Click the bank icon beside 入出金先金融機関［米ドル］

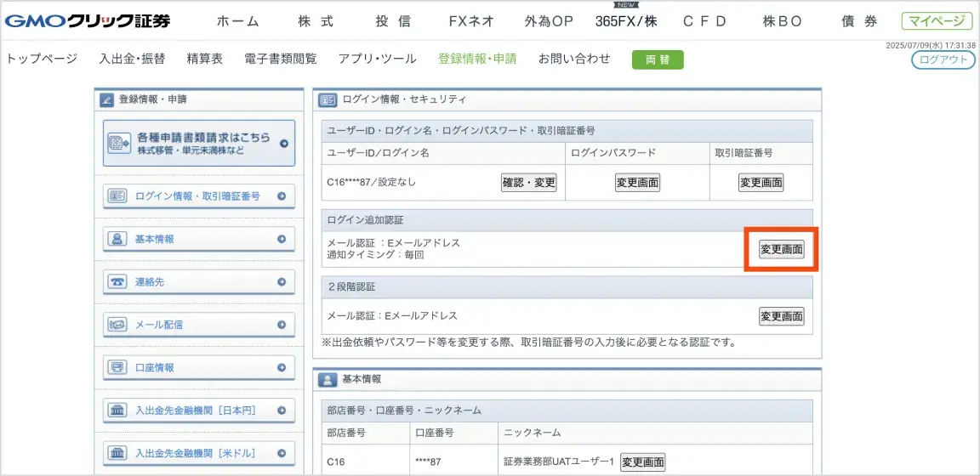[117, 453]
